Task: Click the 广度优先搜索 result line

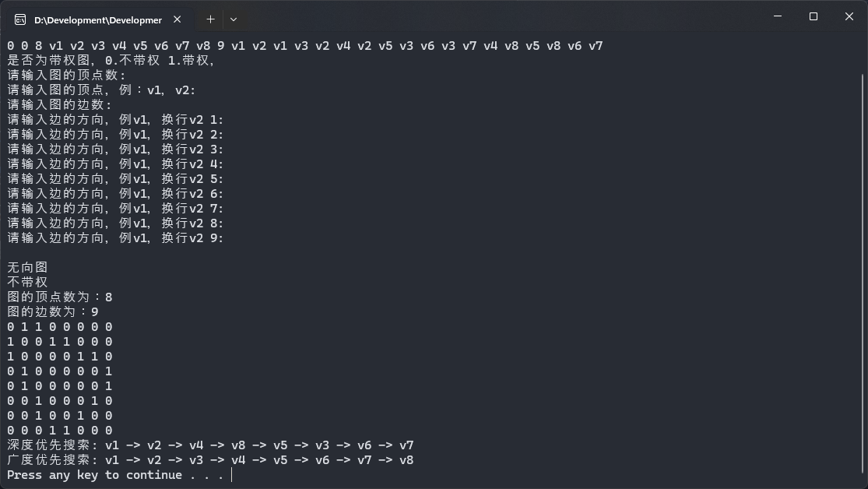Action: pyautogui.click(x=210, y=460)
